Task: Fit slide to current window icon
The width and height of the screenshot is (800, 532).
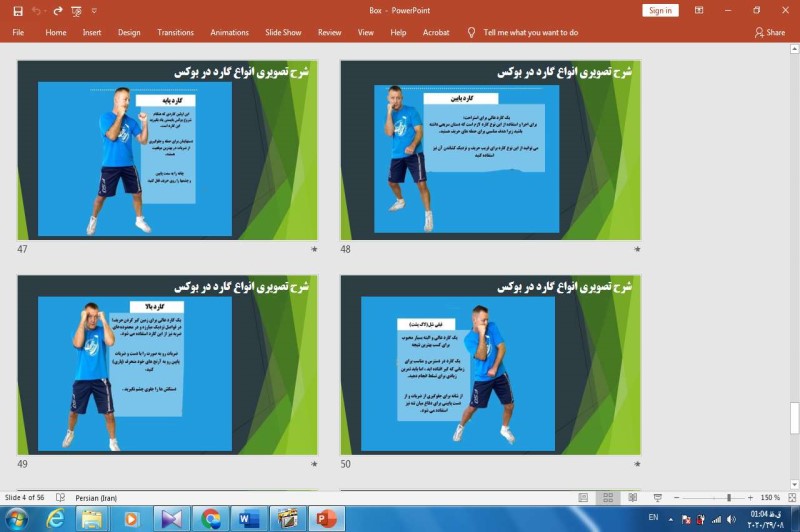Action: 792,497
